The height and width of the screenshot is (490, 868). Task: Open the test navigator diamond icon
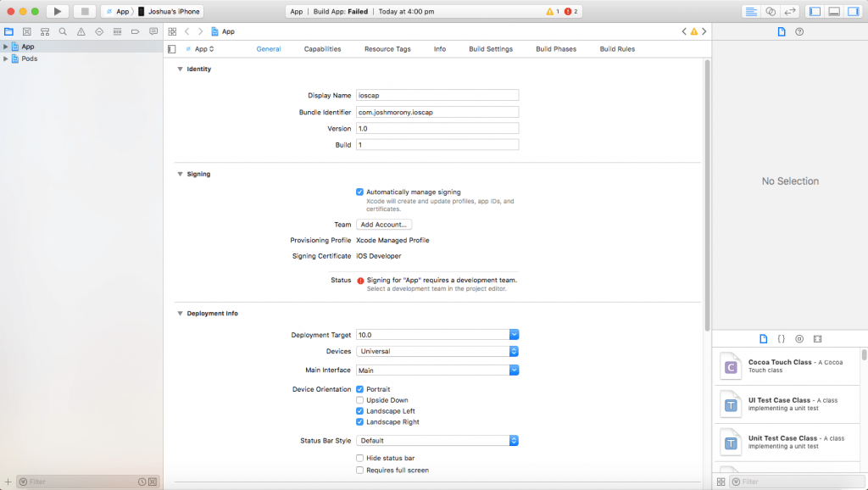pyautogui.click(x=99, y=31)
